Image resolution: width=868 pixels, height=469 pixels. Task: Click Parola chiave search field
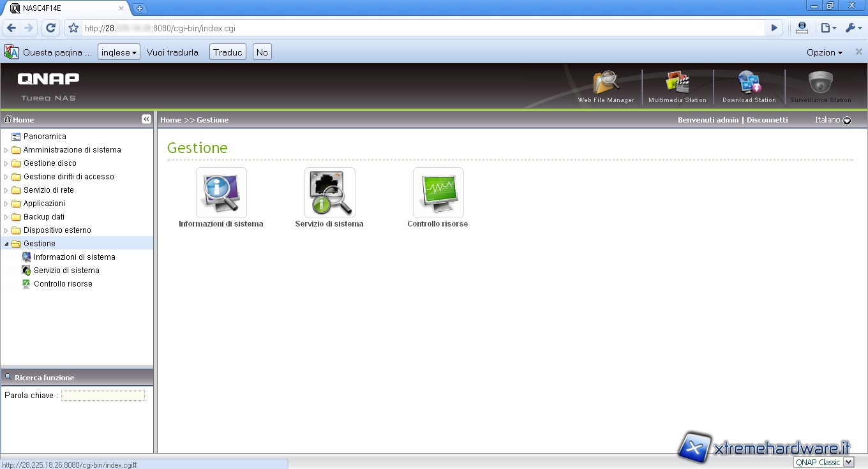pyautogui.click(x=103, y=396)
